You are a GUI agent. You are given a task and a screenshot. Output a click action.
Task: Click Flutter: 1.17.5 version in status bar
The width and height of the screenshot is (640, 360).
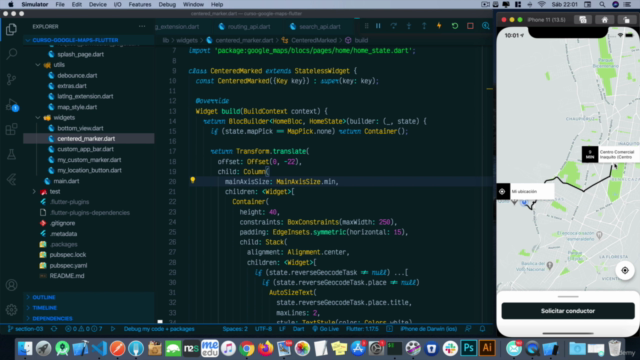pos(362,329)
